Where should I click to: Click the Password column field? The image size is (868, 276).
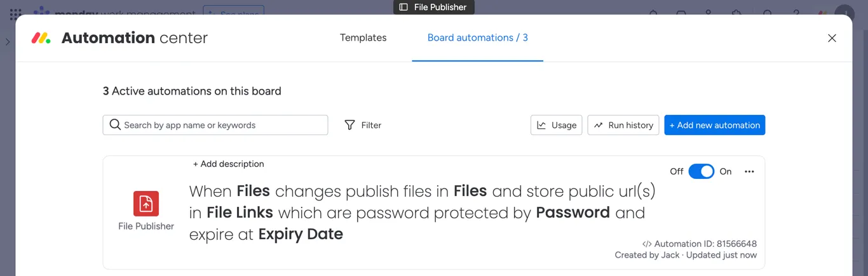[573, 213]
